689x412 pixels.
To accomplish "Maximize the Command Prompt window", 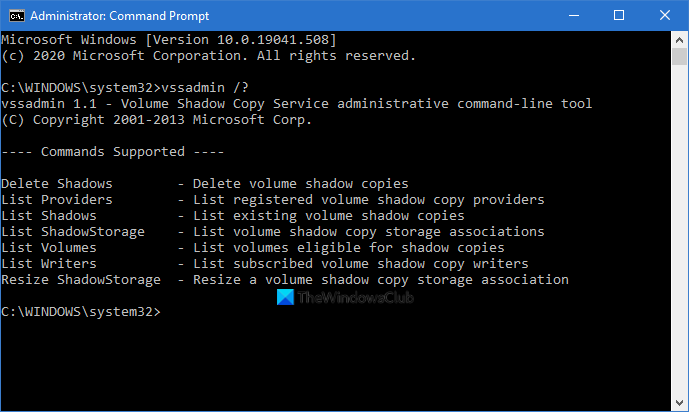I will coord(619,15).
